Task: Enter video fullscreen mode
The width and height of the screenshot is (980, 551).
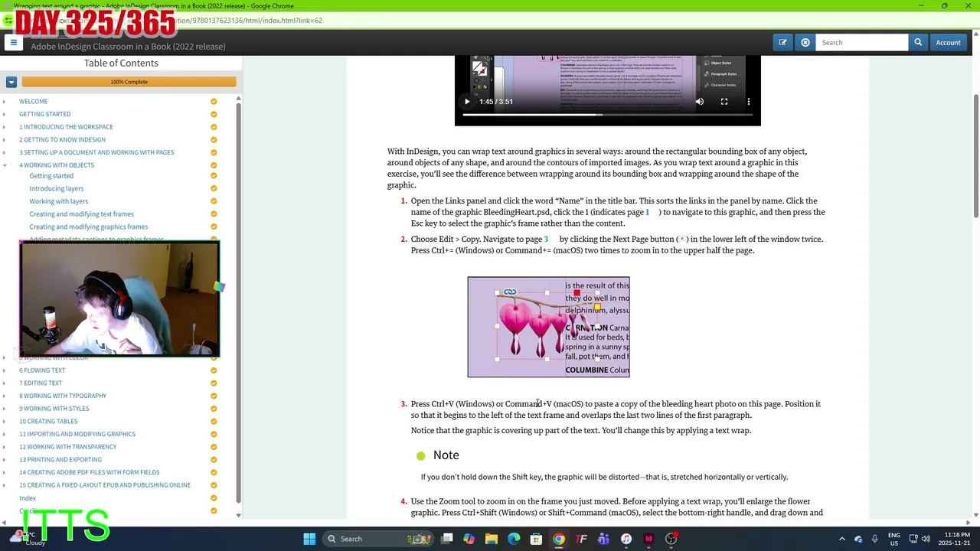Action: click(x=724, y=102)
